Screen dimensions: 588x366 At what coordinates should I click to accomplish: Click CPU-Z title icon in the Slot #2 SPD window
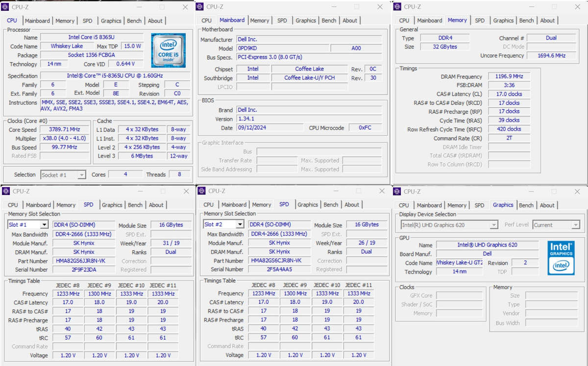click(x=201, y=191)
